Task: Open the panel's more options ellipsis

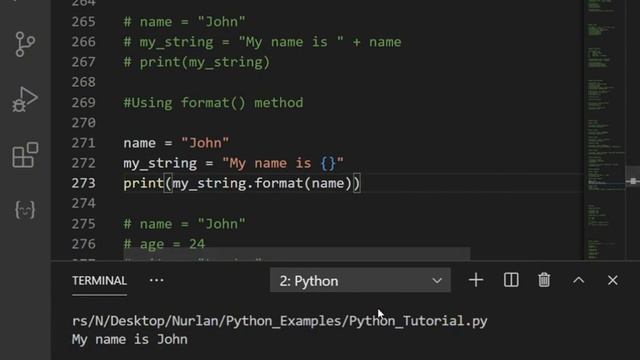Action: coord(156,280)
